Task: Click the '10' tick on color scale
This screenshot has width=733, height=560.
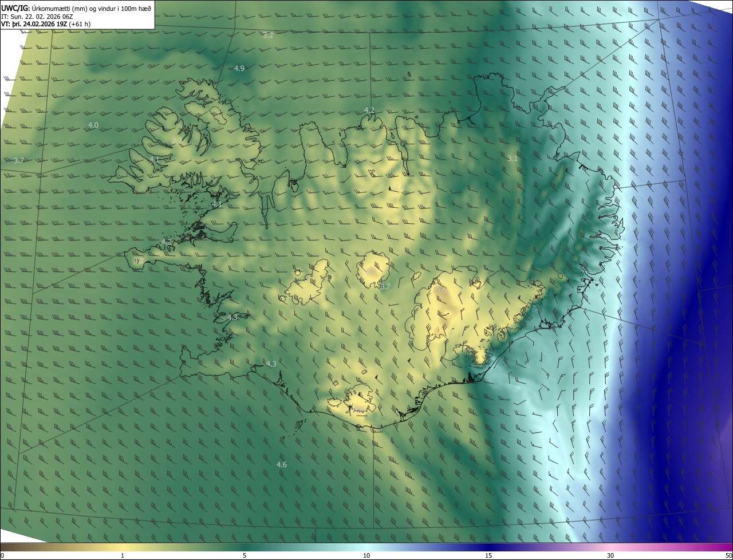Action: tap(366, 555)
